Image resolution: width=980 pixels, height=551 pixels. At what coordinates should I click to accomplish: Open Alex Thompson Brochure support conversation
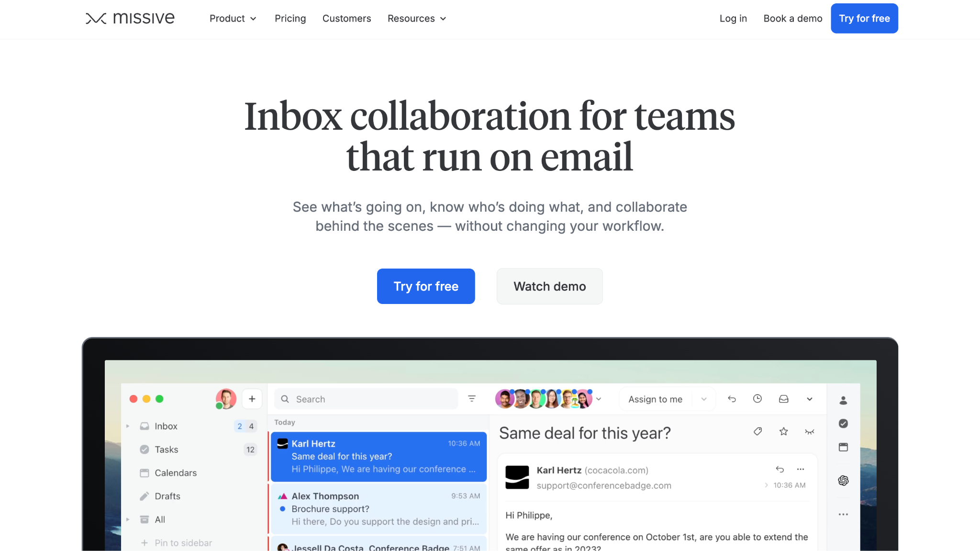click(379, 509)
